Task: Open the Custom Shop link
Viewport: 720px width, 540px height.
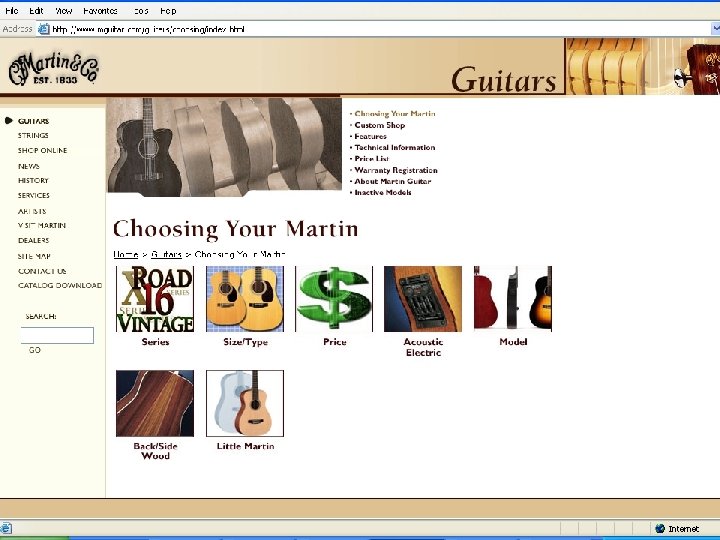Action: [380, 125]
